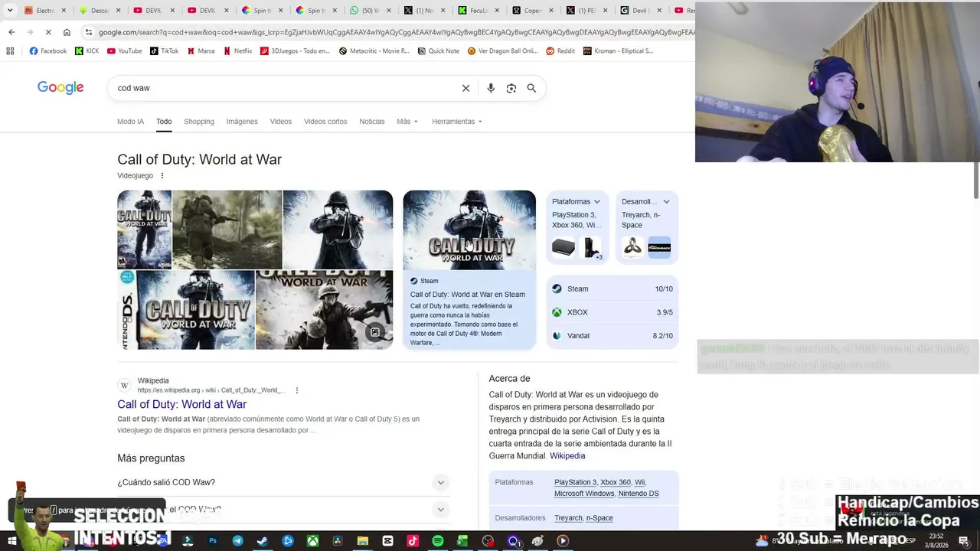Screen dimensions: 980x551
Task: Open Steam from the taskbar
Action: (262, 541)
